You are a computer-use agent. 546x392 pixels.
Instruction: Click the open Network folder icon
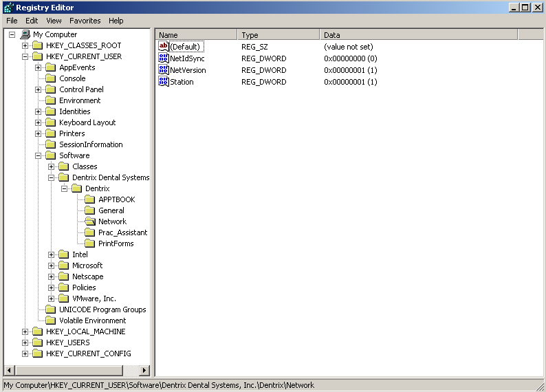click(x=90, y=221)
